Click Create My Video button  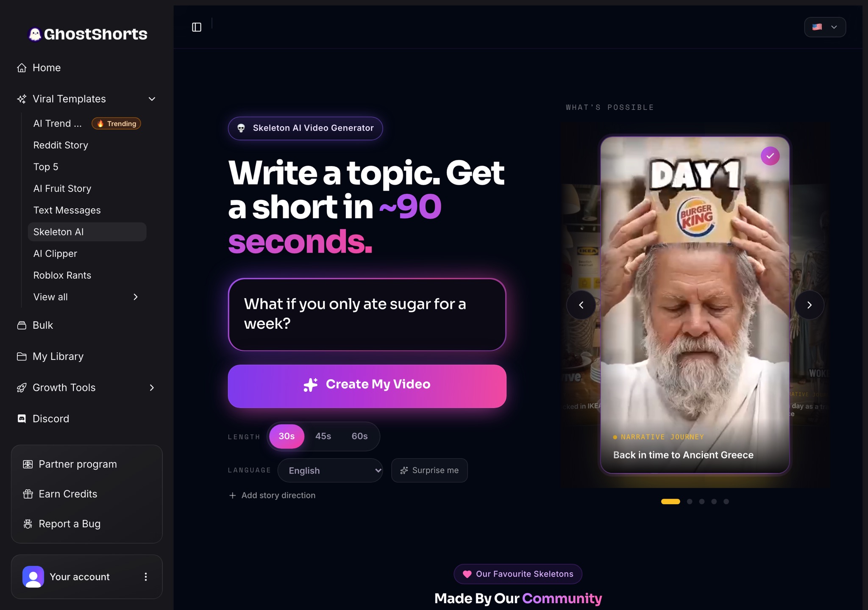[367, 386]
